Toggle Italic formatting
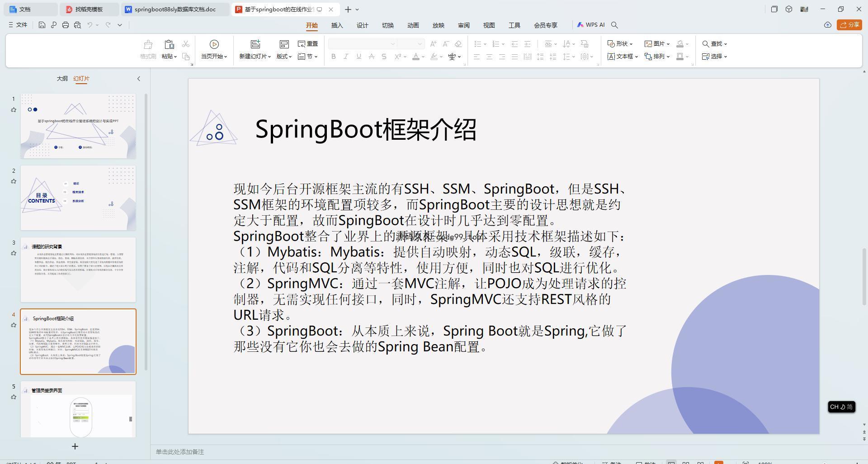This screenshot has height=464, width=868. point(346,57)
